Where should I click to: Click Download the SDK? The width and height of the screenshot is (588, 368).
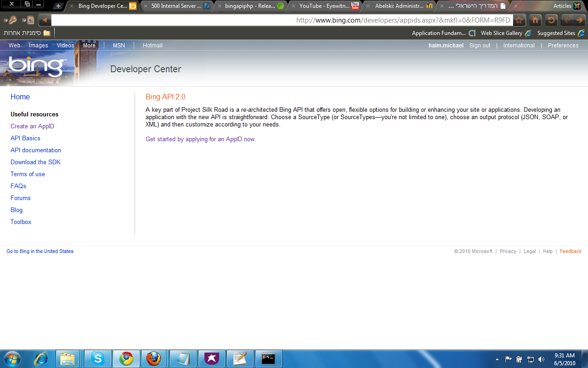click(35, 162)
